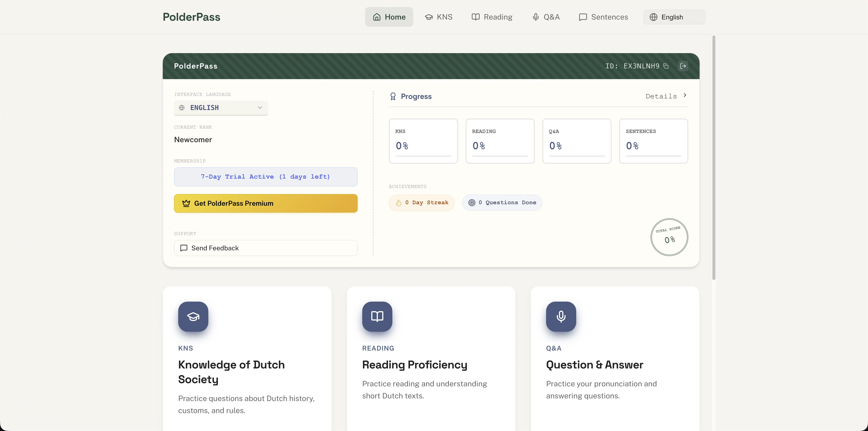Go to the Home nav tab
The image size is (868, 431).
pyautogui.click(x=389, y=17)
